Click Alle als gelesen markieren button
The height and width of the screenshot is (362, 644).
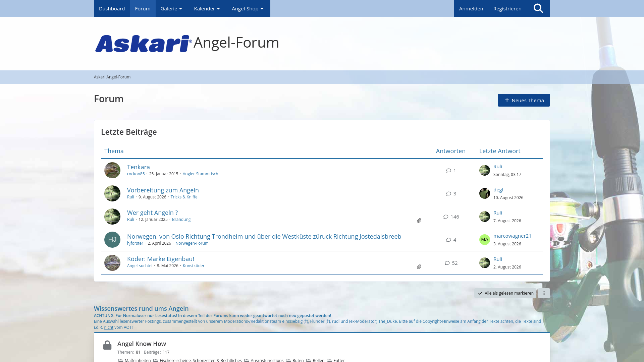coord(505,293)
